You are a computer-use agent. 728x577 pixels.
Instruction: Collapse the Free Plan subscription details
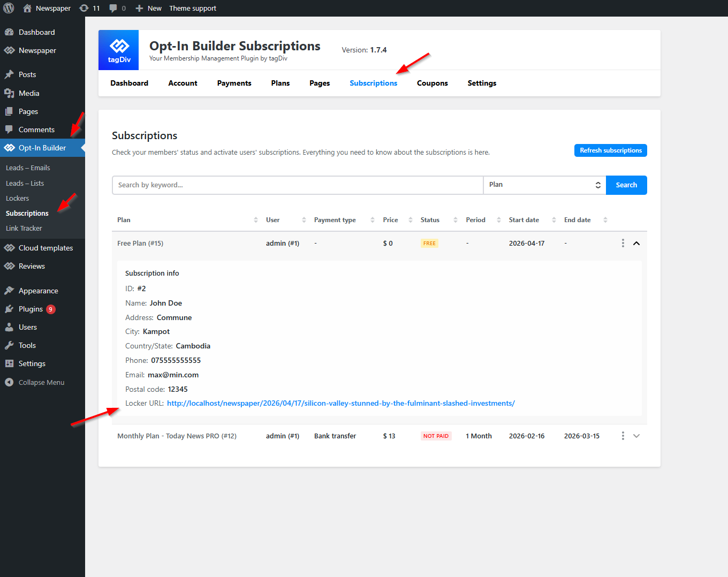click(x=636, y=243)
